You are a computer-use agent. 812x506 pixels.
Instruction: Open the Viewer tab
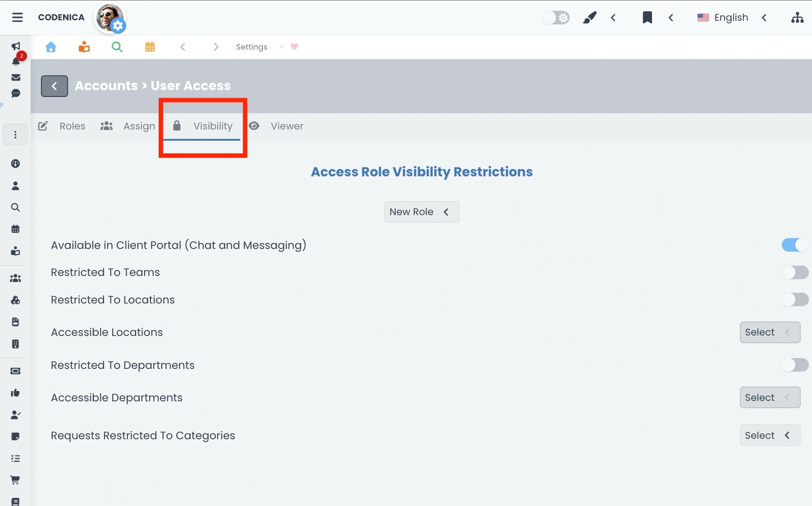[287, 126]
